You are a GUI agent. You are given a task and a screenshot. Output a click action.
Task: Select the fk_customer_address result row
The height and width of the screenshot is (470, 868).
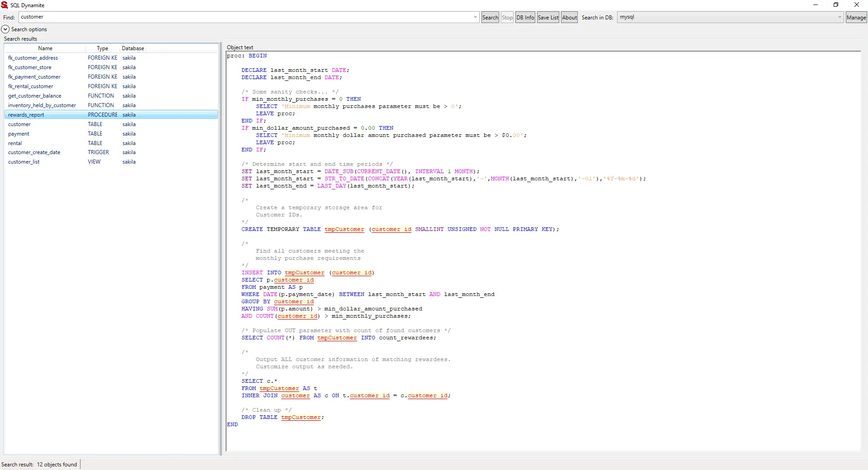point(33,58)
